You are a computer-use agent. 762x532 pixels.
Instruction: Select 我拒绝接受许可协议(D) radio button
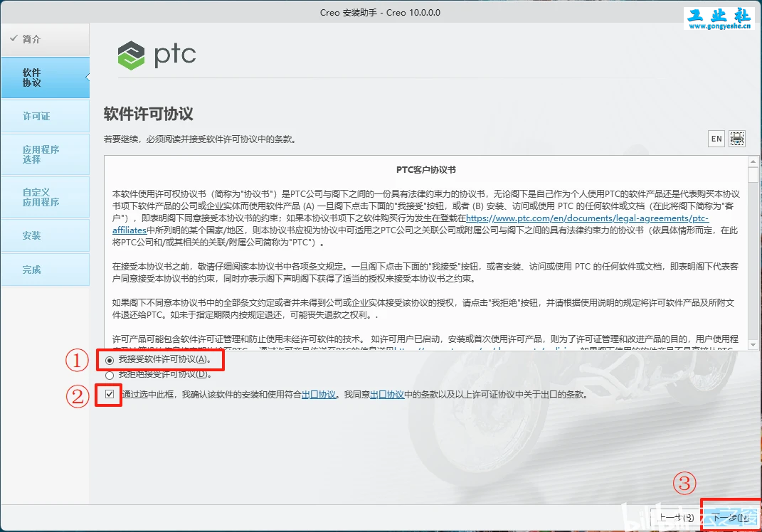pyautogui.click(x=110, y=375)
